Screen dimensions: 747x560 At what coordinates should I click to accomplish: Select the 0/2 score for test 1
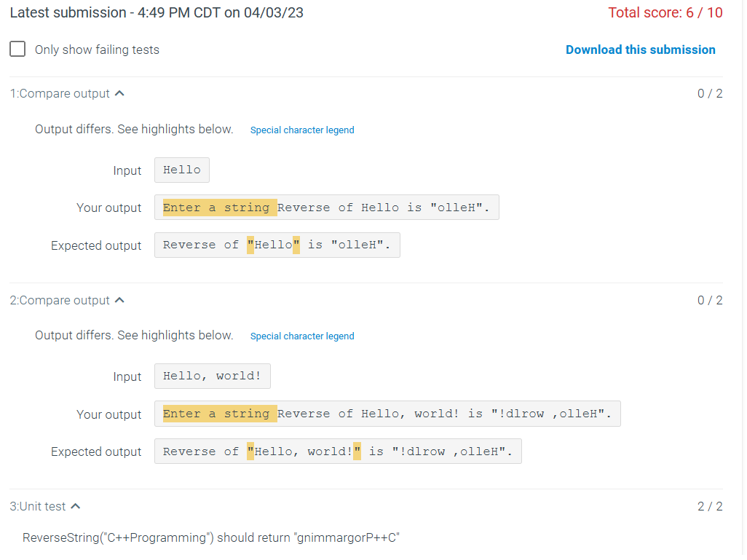click(709, 92)
